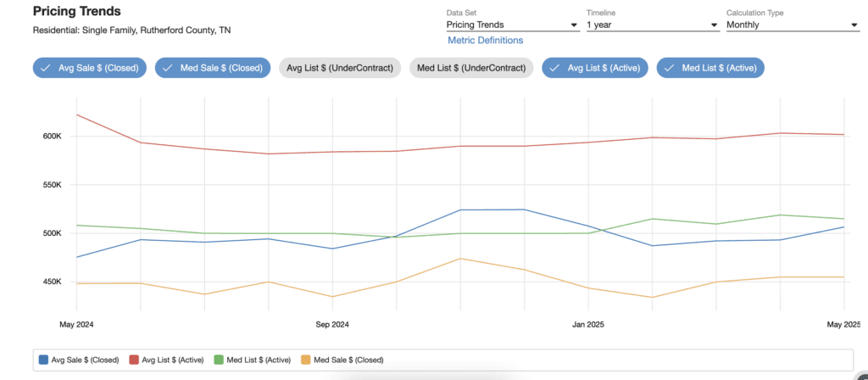This screenshot has width=868, height=380.
Task: Click the Avg Sale $ (Closed) legend label
Action: (86, 360)
